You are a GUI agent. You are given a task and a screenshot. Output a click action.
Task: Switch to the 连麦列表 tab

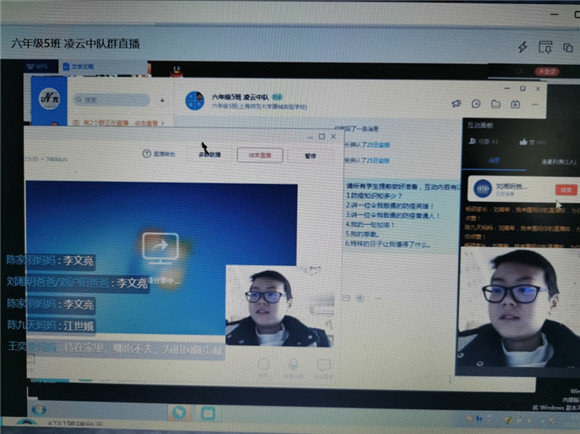pyautogui.click(x=558, y=162)
